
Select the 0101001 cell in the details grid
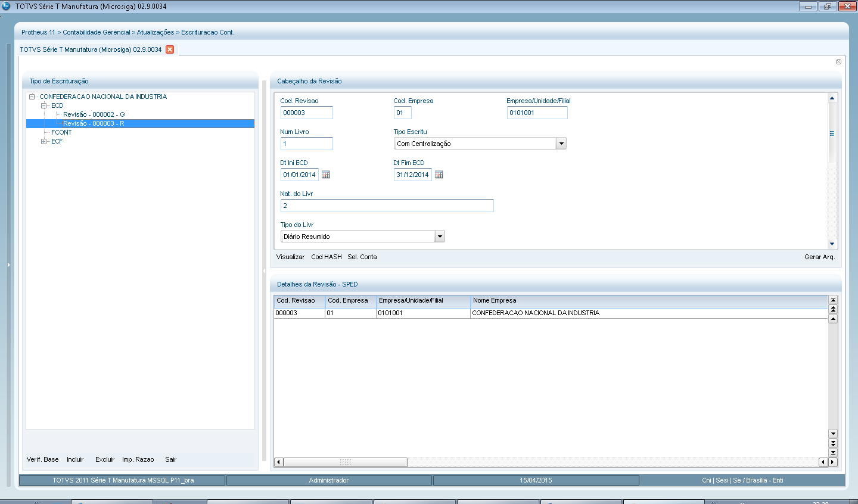coord(424,313)
